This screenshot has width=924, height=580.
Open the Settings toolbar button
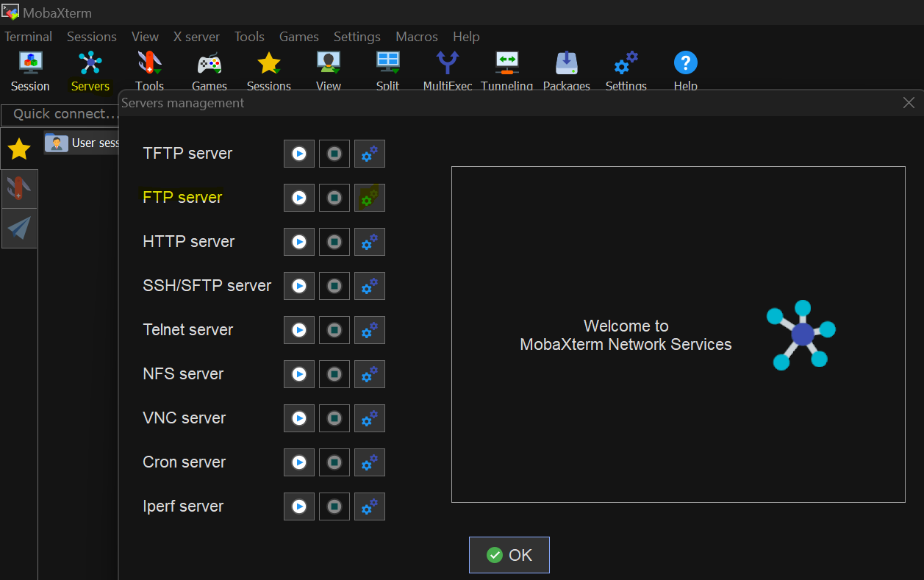pyautogui.click(x=626, y=71)
